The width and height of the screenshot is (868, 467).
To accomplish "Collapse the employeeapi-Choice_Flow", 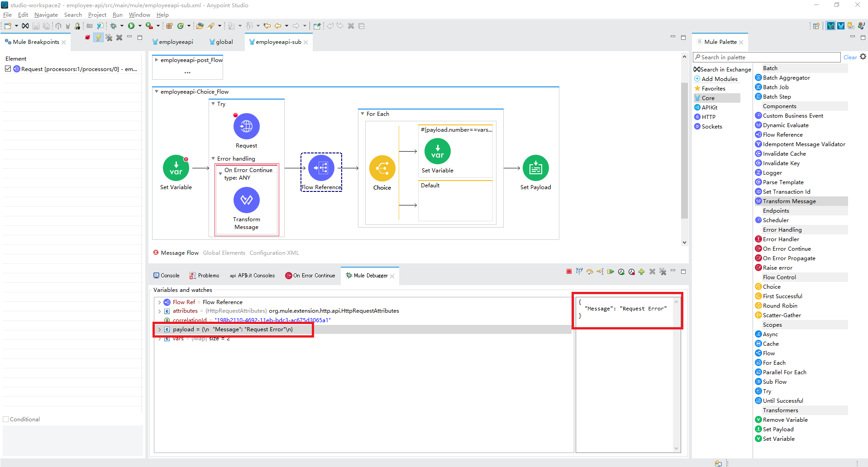I will pyautogui.click(x=157, y=91).
